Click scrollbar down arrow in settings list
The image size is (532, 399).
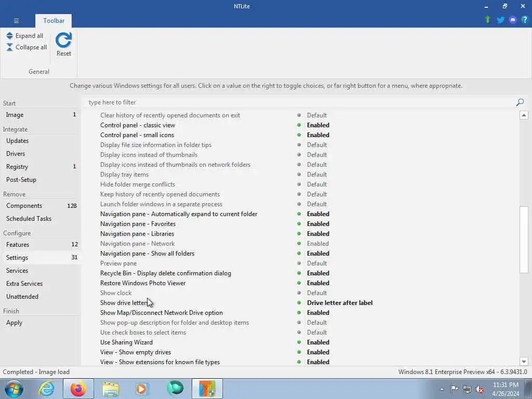524,362
